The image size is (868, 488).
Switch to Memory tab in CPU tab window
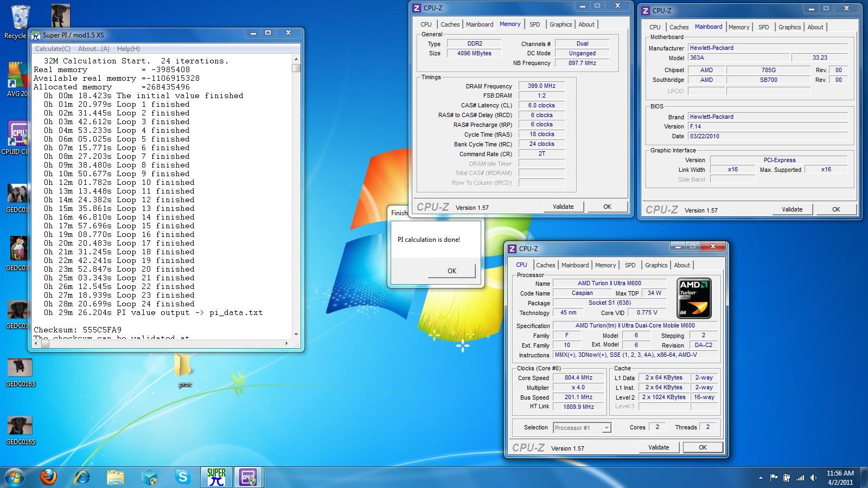605,265
